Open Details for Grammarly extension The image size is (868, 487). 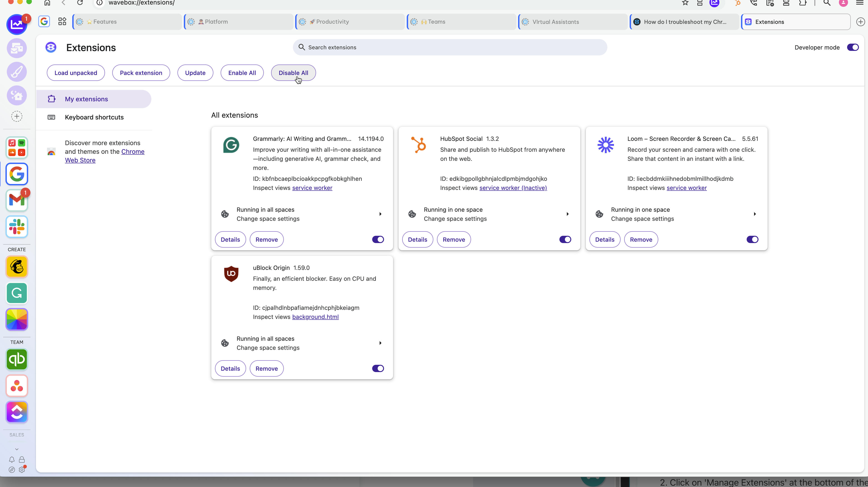point(230,239)
